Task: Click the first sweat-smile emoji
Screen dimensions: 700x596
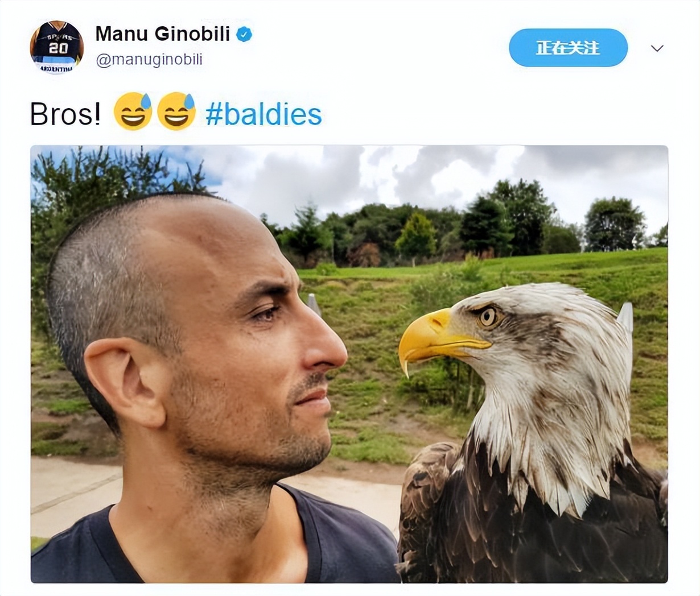Action: (133, 111)
